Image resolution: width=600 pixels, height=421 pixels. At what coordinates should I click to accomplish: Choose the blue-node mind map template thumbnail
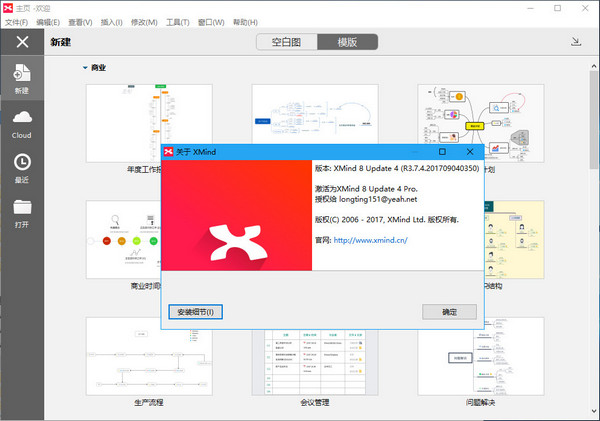(315, 115)
